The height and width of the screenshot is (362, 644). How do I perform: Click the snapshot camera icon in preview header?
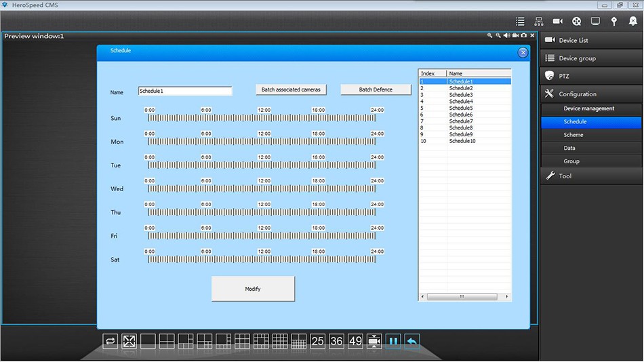(x=524, y=35)
